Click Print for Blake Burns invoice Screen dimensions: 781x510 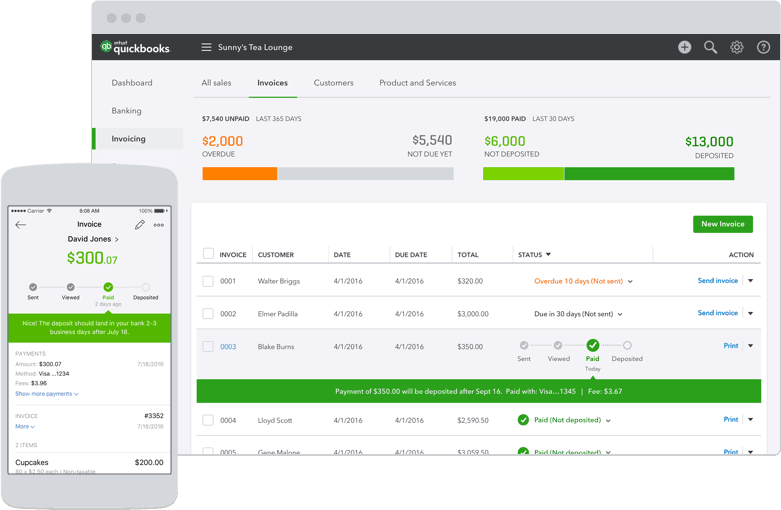click(x=731, y=346)
